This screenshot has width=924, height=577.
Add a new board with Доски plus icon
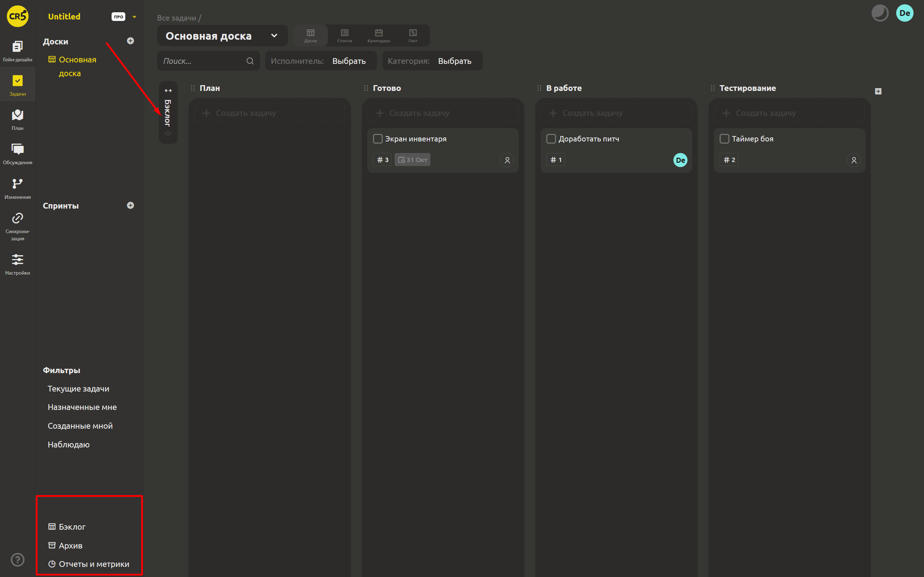pos(130,41)
